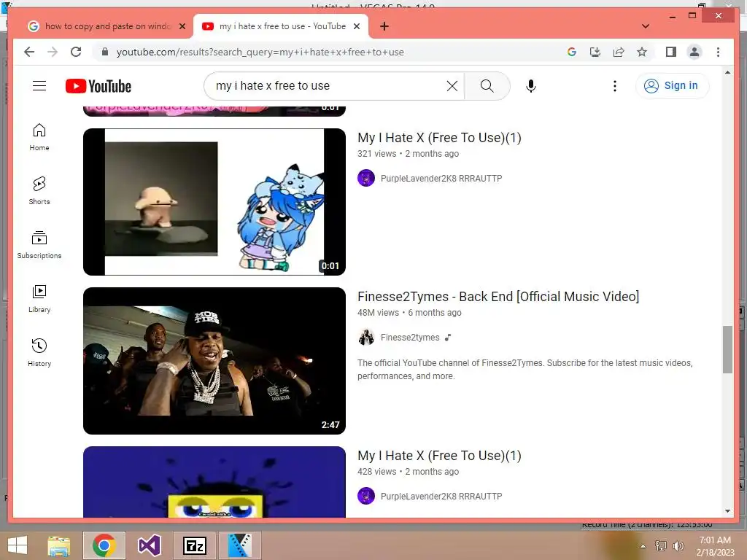Open the Home sidebar item
747x560 pixels.
[39, 137]
